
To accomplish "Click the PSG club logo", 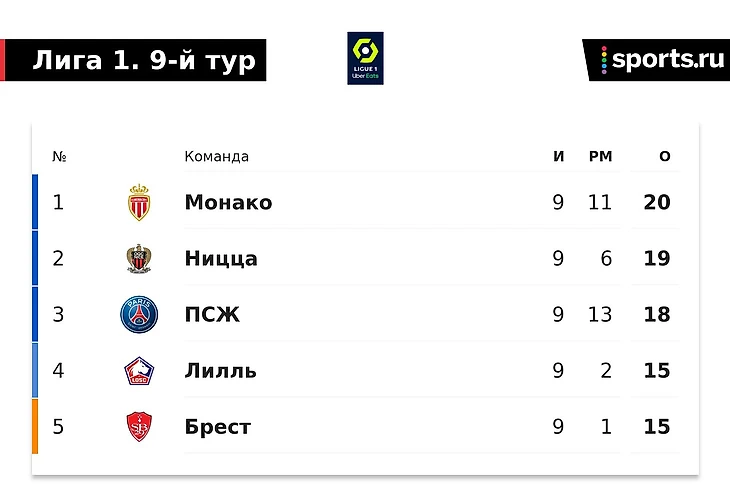I will click(x=138, y=315).
